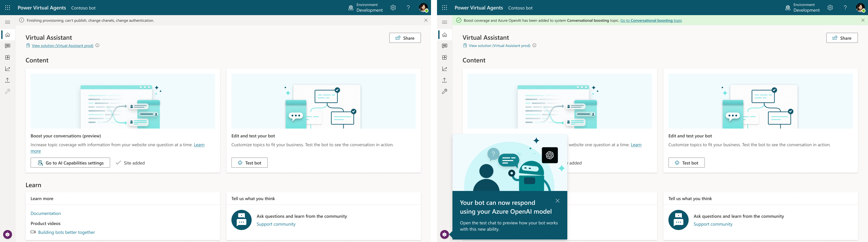Open 'Go to Conversational boosting topic' link
This screenshot has height=242, width=868.
pyautogui.click(x=651, y=20)
